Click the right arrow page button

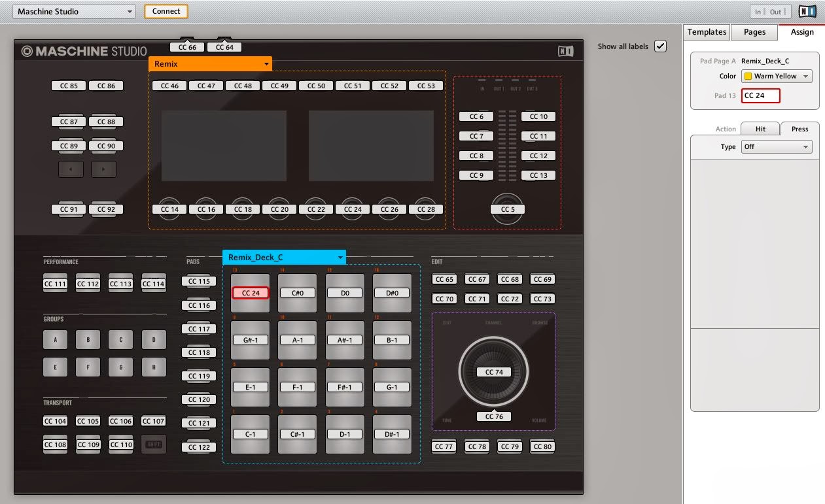tap(103, 169)
